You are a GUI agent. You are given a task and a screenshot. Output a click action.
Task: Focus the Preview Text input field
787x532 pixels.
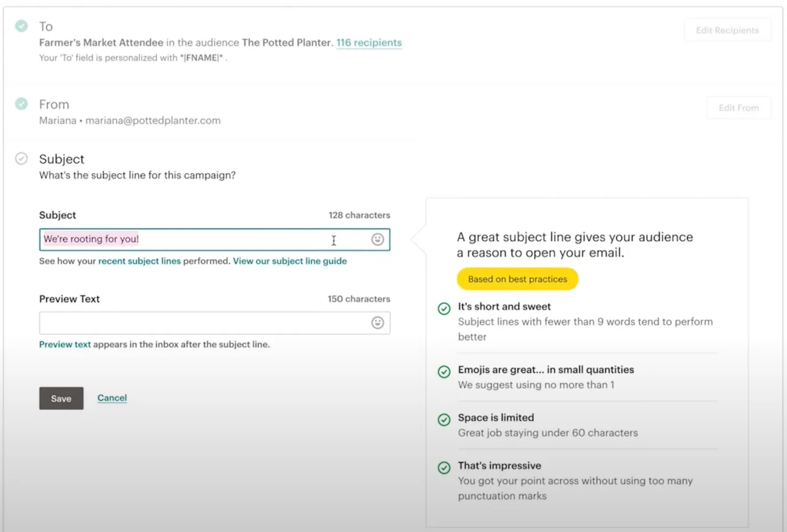pos(215,323)
